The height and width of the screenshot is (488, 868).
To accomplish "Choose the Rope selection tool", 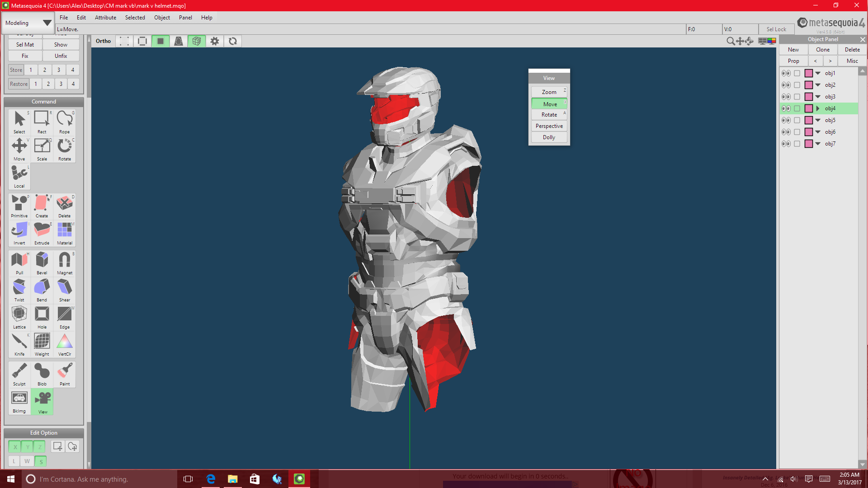I will 65,122.
